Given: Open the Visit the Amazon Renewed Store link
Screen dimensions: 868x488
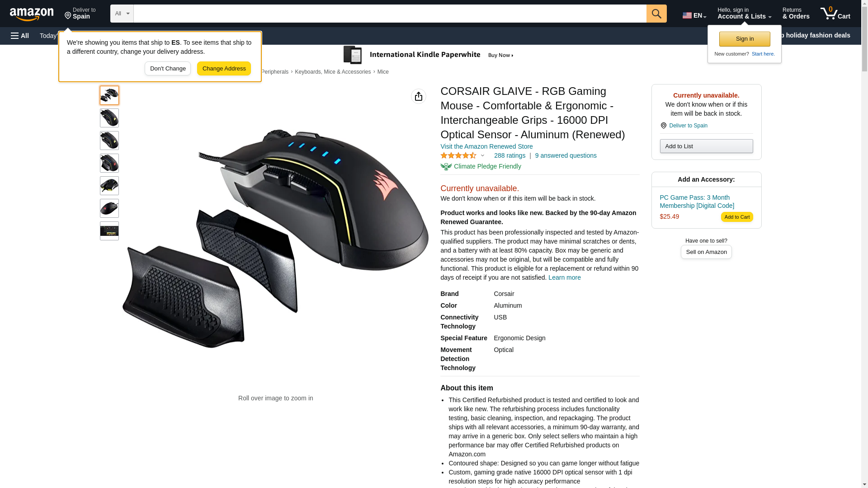Looking at the screenshot, I should click(x=486, y=146).
